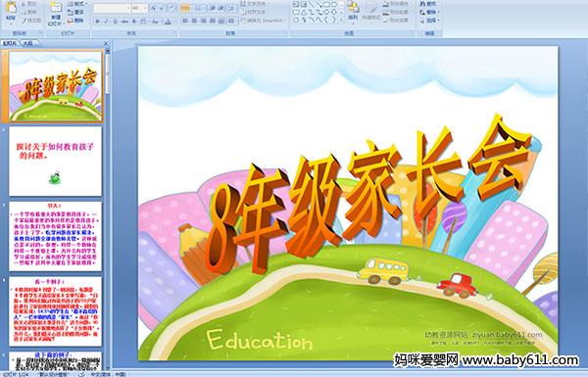Toggle Strikethrough formatting
Screen dimensions: 588x377
coord(124,22)
